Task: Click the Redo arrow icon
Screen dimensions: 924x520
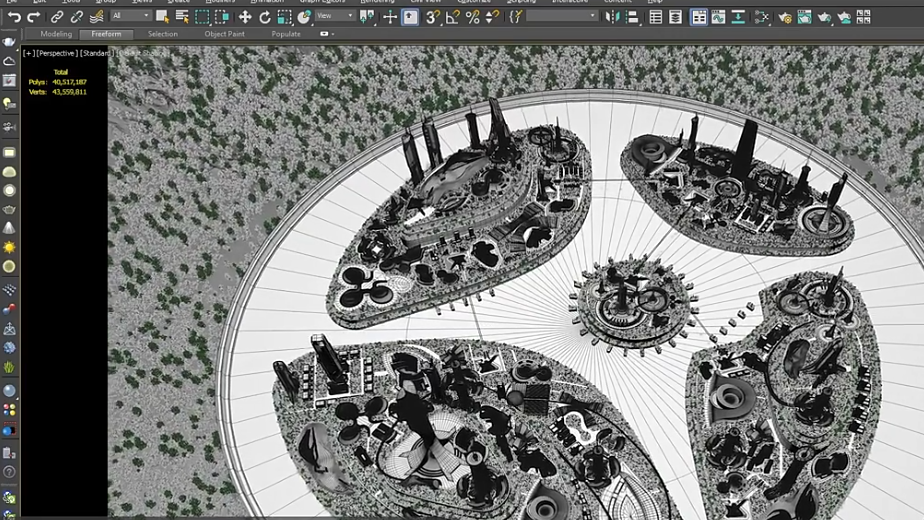Action: pos(33,17)
